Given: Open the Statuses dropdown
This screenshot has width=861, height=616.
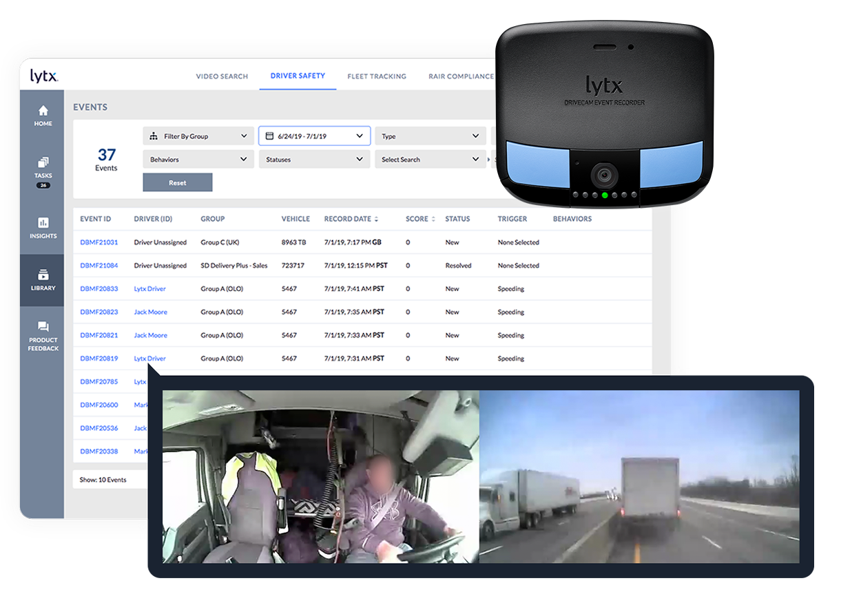Looking at the screenshot, I should click(314, 160).
